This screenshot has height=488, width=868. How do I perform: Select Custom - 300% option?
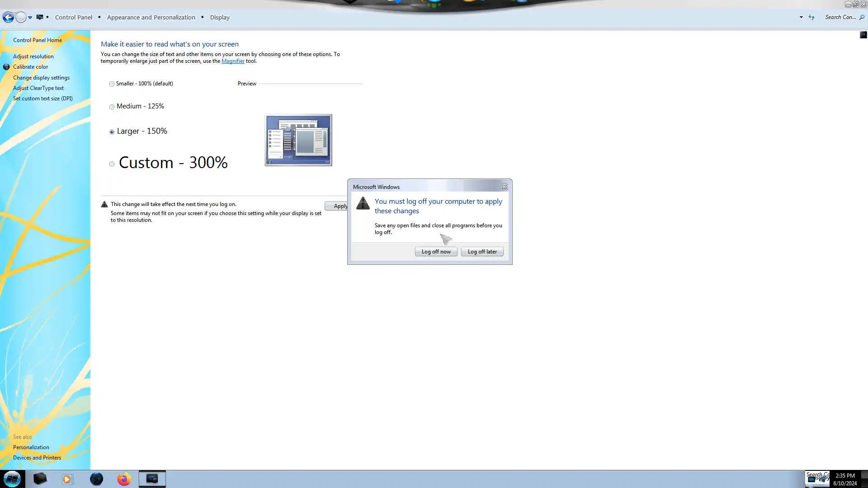[x=112, y=164]
